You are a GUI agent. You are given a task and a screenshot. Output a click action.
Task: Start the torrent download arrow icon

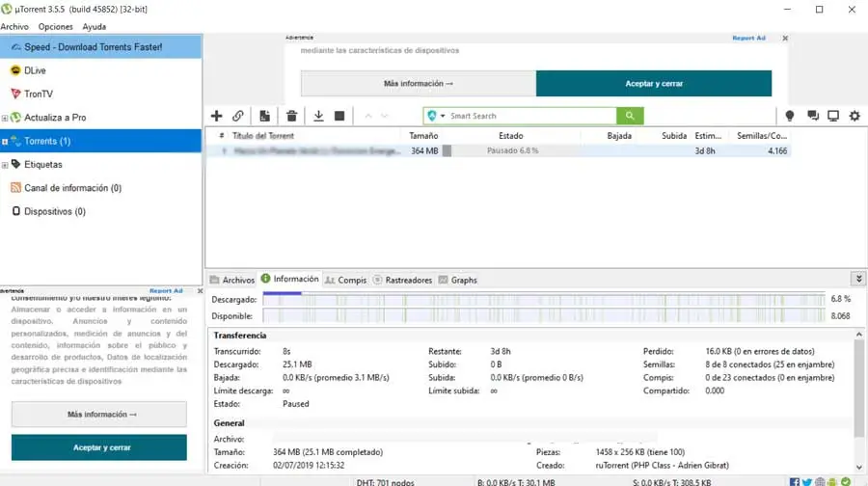click(318, 116)
